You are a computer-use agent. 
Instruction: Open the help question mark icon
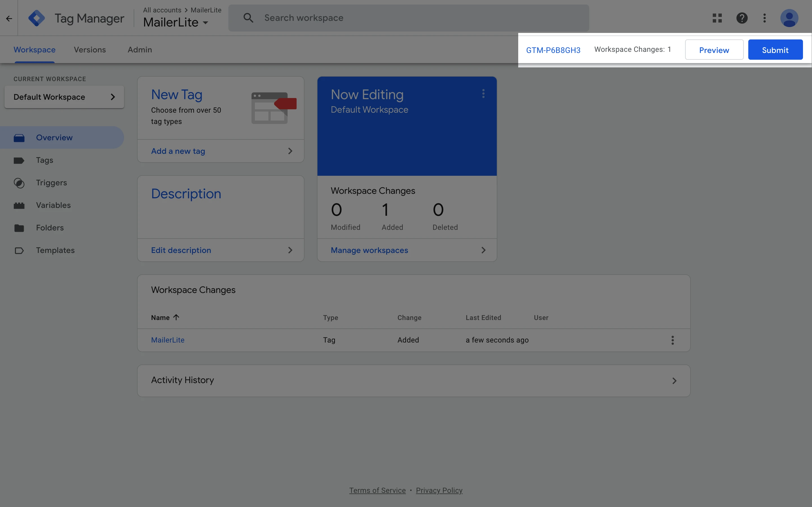point(742,18)
